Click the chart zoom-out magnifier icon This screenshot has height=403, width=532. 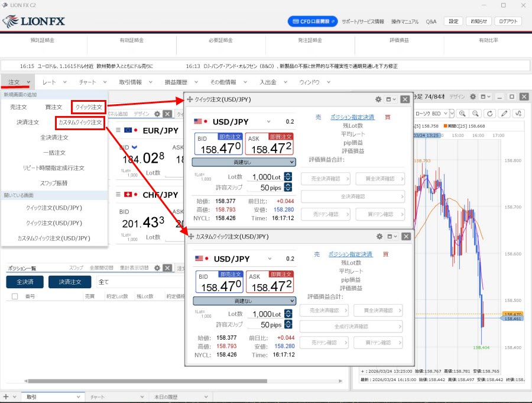pyautogui.click(x=475, y=113)
